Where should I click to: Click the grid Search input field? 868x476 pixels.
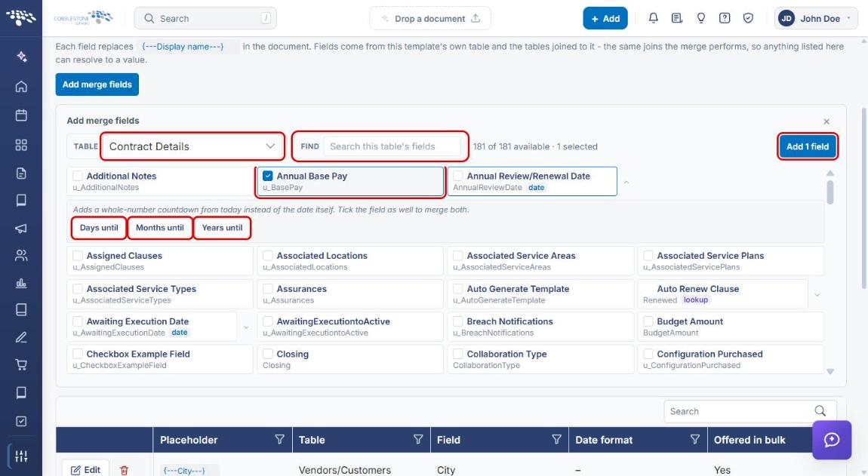pos(739,411)
